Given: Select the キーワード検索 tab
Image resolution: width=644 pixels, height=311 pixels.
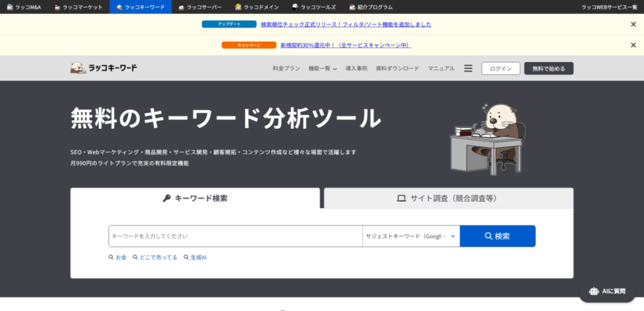Looking at the screenshot, I should point(195,198).
